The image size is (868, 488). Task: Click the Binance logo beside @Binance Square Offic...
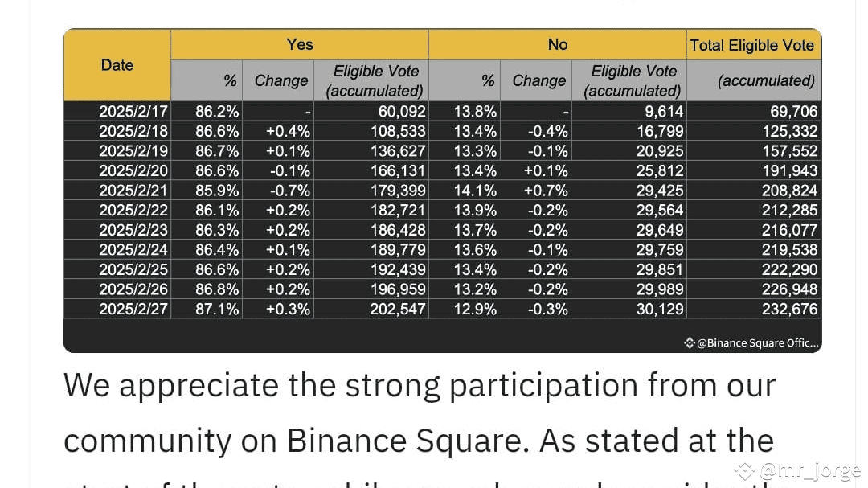pyautogui.click(x=689, y=343)
